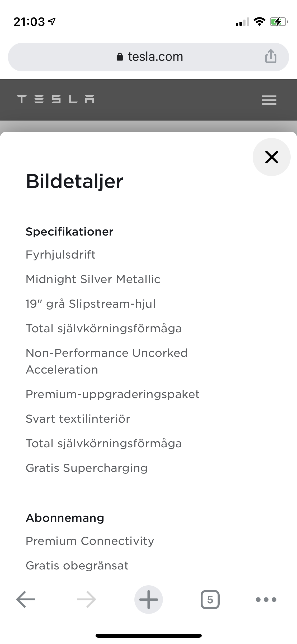Tap the tesla.com address bar
297x644 pixels.
tap(155, 57)
